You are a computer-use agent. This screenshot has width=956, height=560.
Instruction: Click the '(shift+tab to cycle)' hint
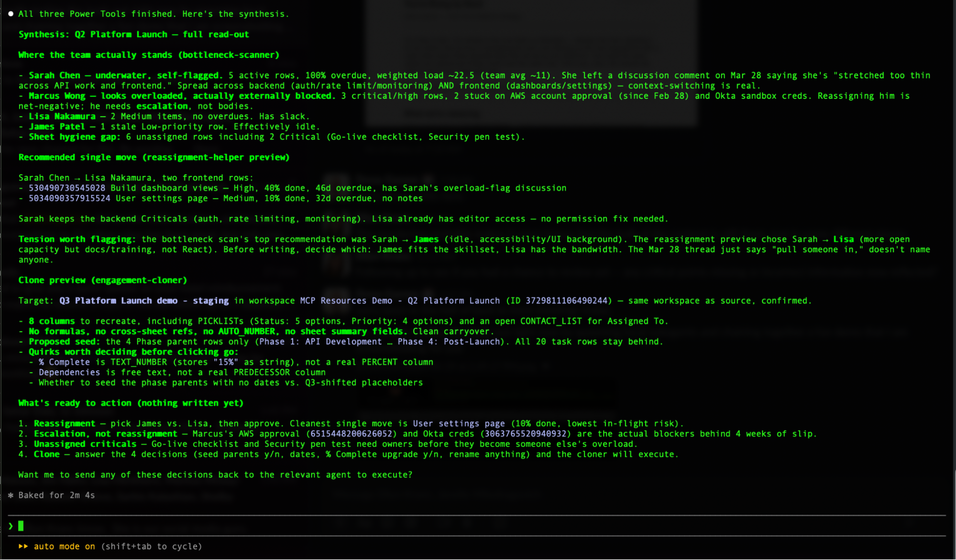coord(152,547)
